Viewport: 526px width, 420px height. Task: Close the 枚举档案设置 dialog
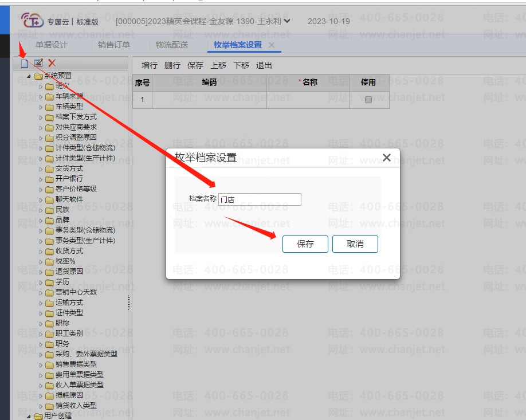386,158
